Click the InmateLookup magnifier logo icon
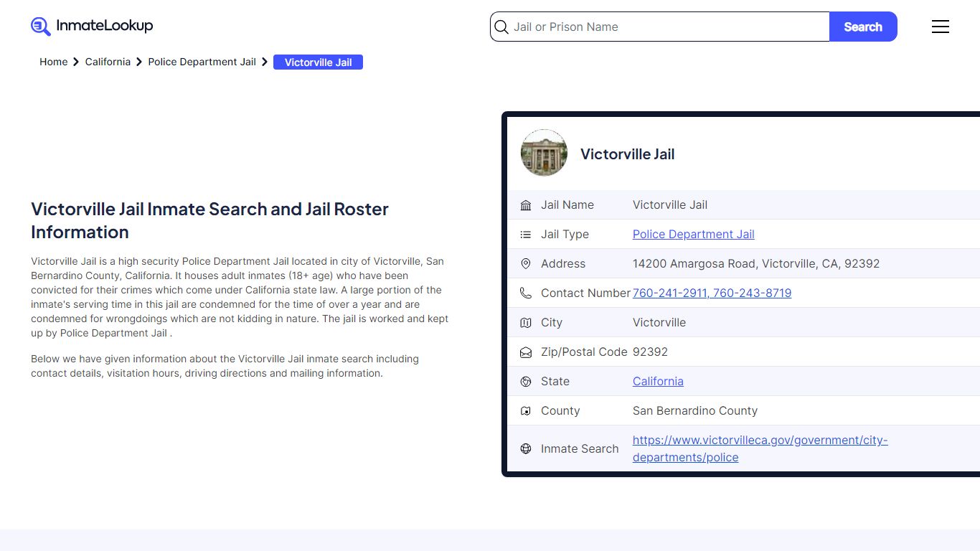The image size is (980, 551). click(x=41, y=27)
